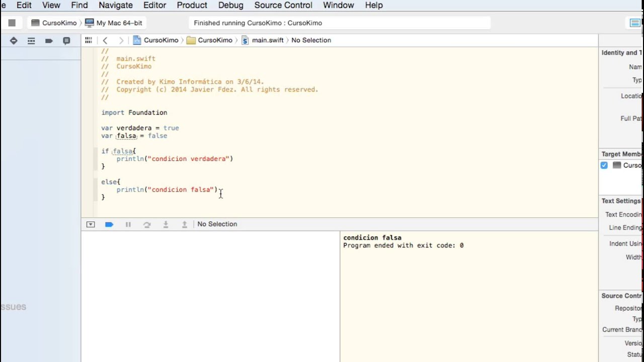Choose the My Mac 64-bit destination

[x=114, y=23]
